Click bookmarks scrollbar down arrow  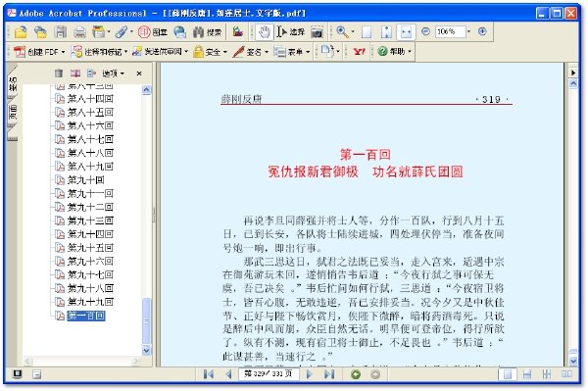(x=146, y=351)
